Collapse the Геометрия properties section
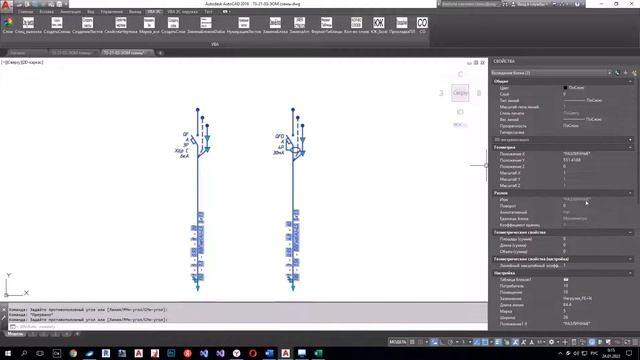640x360 pixels. pyautogui.click(x=630, y=147)
